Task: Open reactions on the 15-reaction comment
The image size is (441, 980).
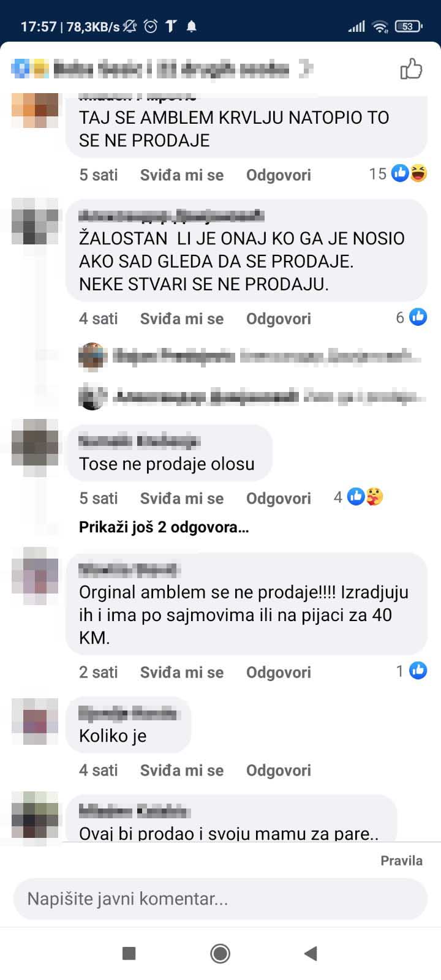Action: [398, 174]
